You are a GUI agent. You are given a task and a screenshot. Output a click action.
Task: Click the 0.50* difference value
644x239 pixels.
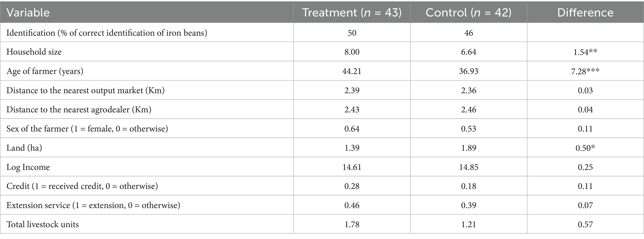585,148
